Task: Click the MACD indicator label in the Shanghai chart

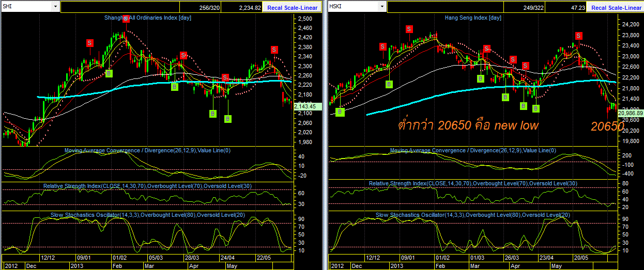Action: pyautogui.click(x=147, y=151)
